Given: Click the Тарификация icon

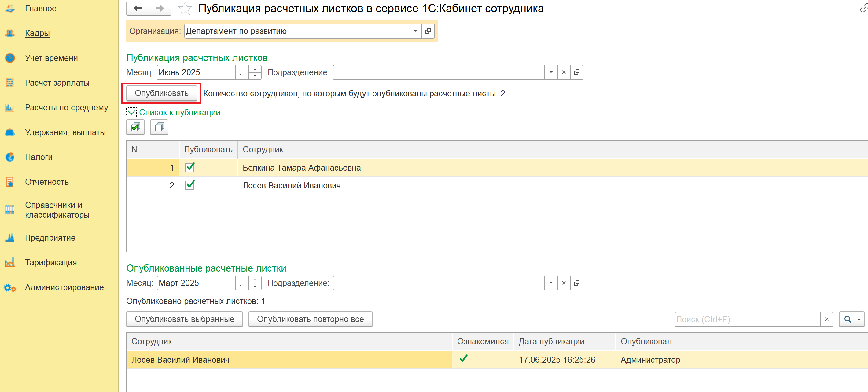Looking at the screenshot, I should click(x=10, y=262).
